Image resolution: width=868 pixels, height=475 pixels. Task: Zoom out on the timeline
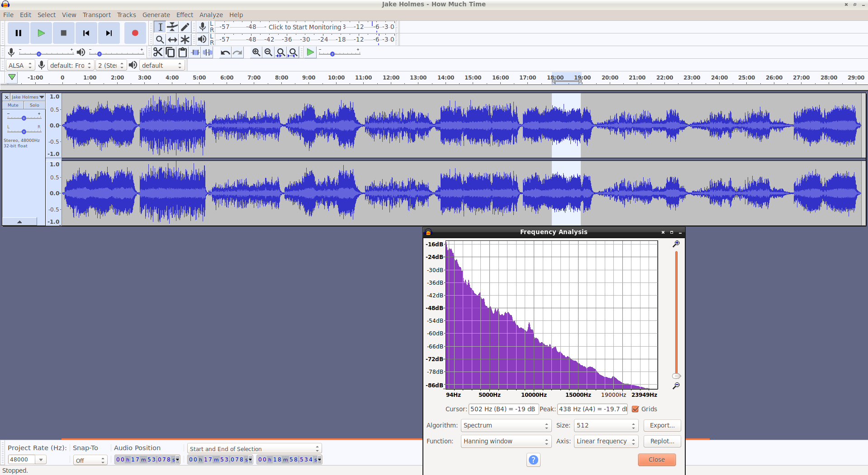coord(268,52)
